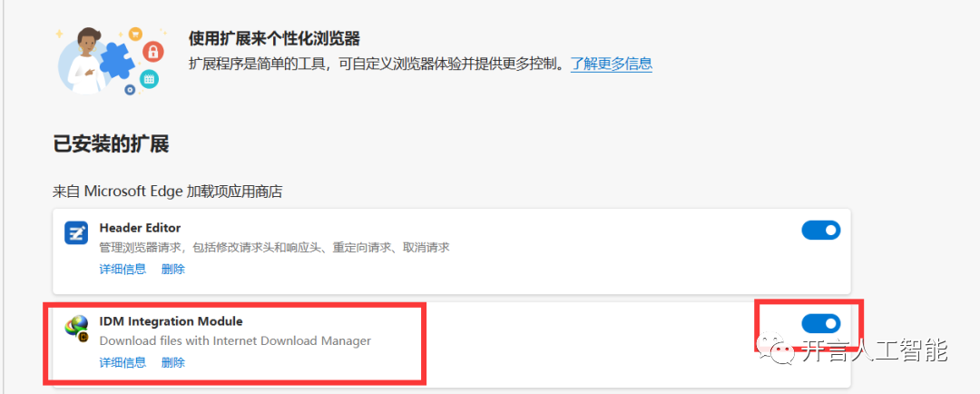Image resolution: width=980 pixels, height=394 pixels.
Task: Click the Header Editor extension icon
Action: click(x=76, y=232)
